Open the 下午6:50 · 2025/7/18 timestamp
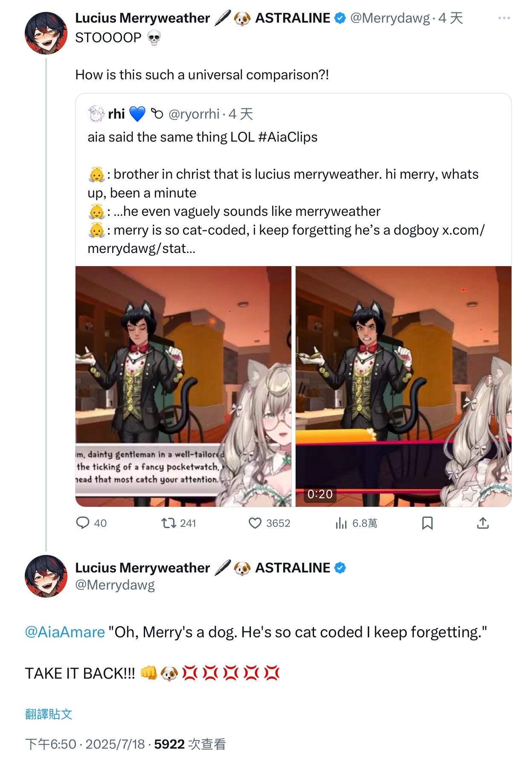This screenshot has width=532, height=758. tap(85, 744)
